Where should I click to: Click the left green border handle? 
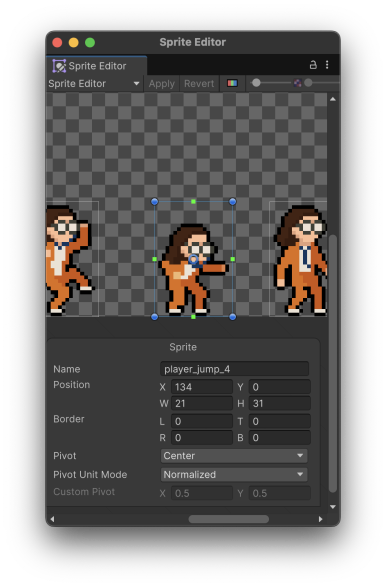[x=154, y=259]
